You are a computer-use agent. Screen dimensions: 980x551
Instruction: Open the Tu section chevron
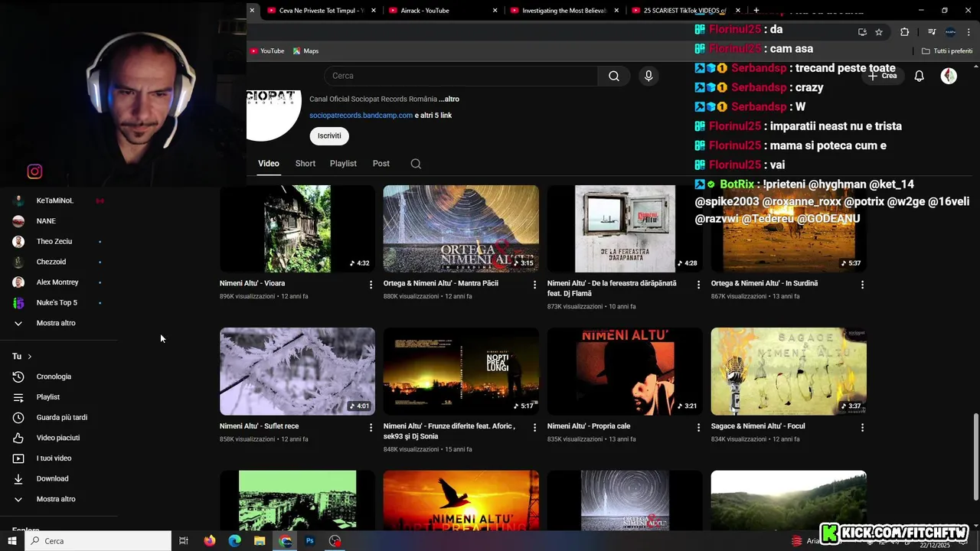[x=30, y=357]
